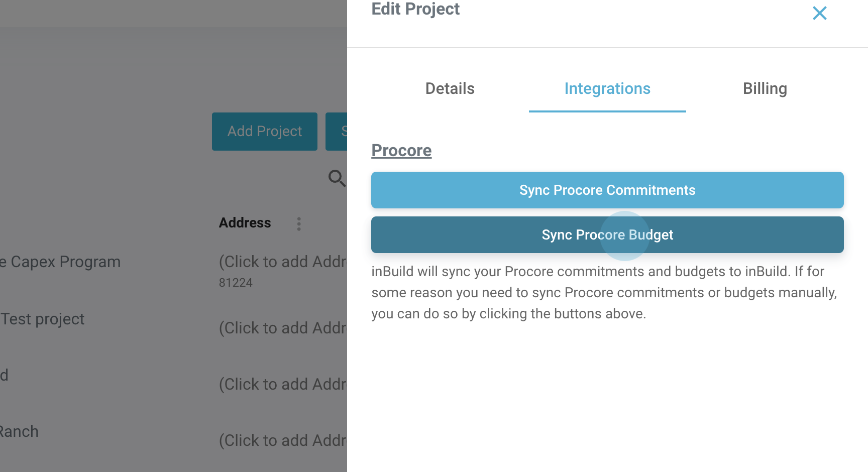Viewport: 868px width, 472px height.
Task: Add an address for Capex Program
Action: 283,262
